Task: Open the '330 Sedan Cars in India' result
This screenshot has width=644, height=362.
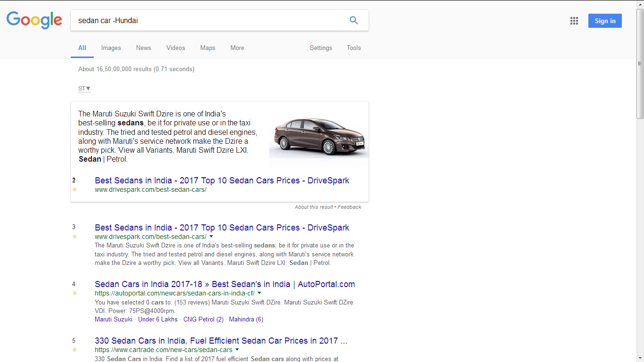Action: click(x=221, y=341)
